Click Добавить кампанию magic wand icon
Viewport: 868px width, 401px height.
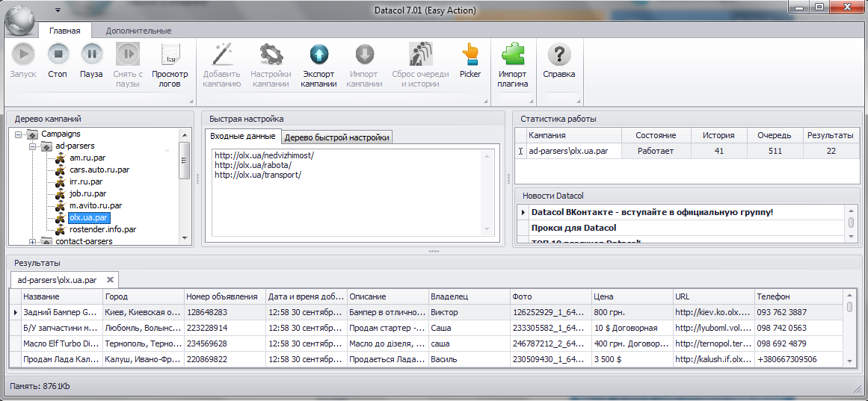pos(221,55)
